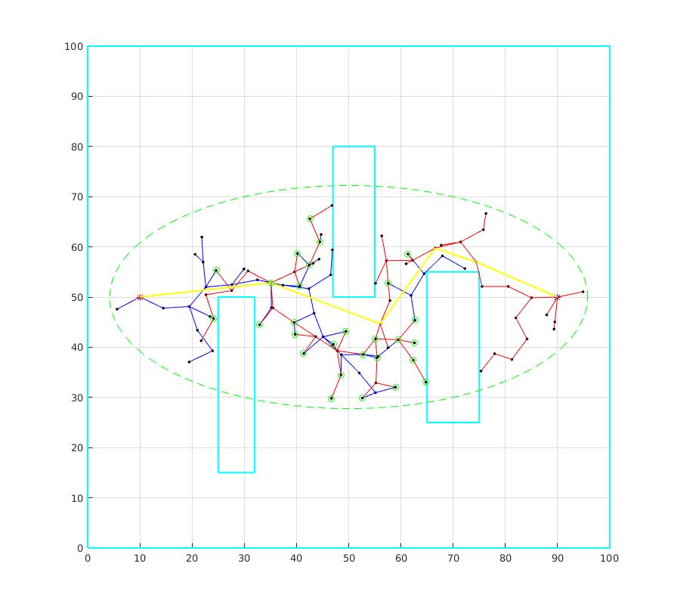Viewport: 674px width, 616px height.
Task: Select the red asterisk start marker
Action: (141, 296)
